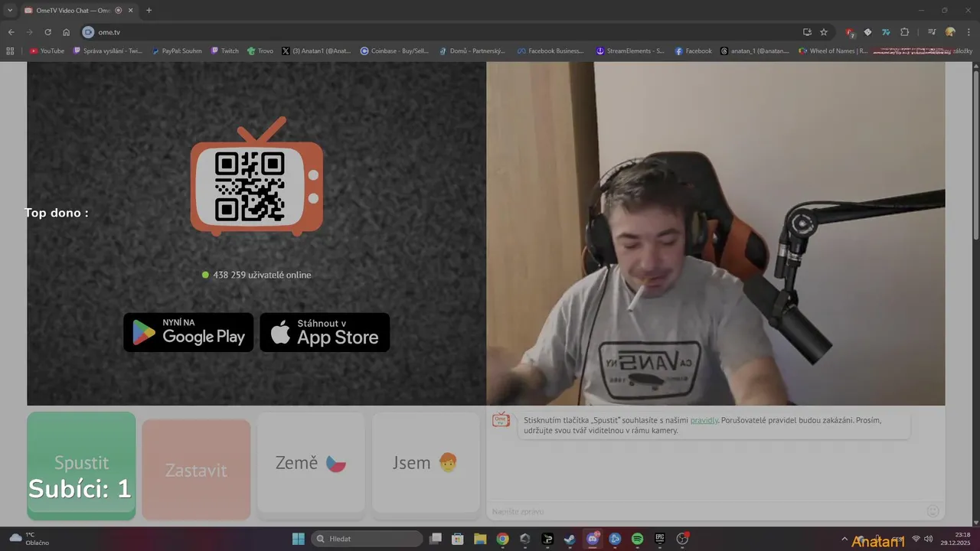
Task: Open a new browser tab
Action: 149,10
